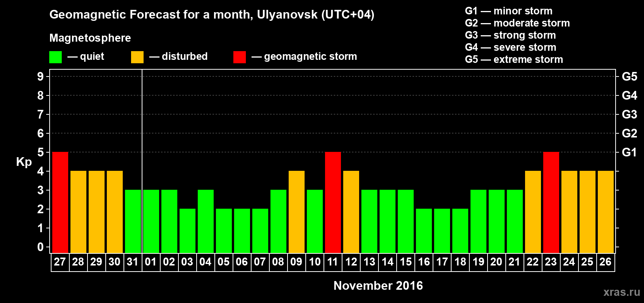
Task: Click the 'G4 — severe storm' legend line
Action: click(511, 47)
